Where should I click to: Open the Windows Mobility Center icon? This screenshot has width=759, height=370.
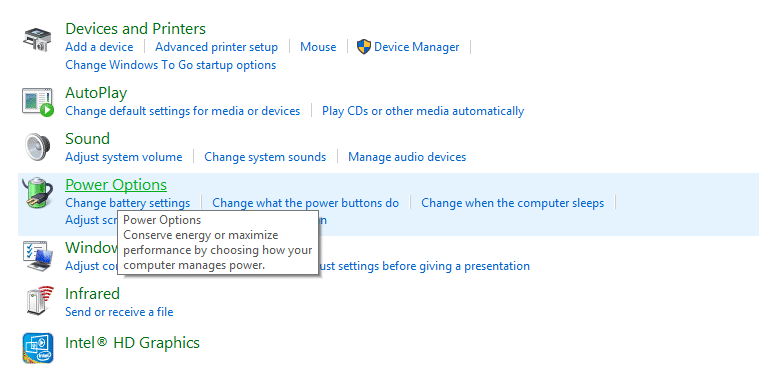[37, 256]
